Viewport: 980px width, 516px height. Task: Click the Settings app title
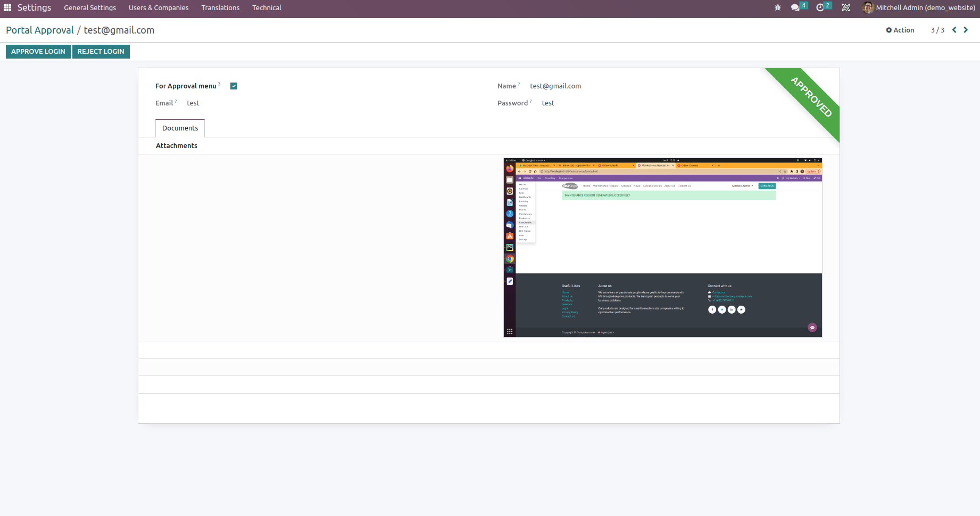tap(34, 7)
